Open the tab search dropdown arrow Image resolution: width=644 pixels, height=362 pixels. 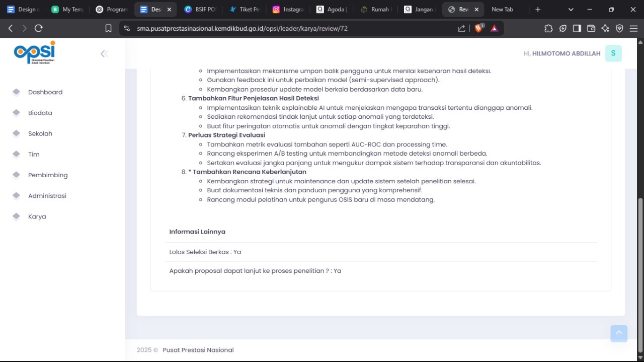coord(571,10)
